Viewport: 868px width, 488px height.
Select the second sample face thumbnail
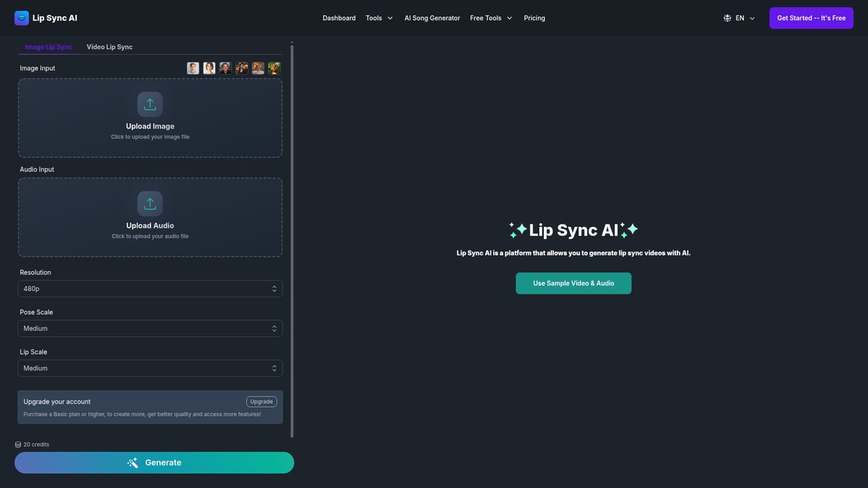click(210, 68)
